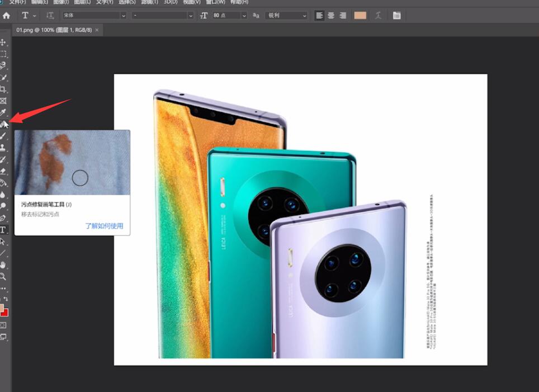Select the Horizontal Type tool
The image size is (539, 392).
(3, 229)
